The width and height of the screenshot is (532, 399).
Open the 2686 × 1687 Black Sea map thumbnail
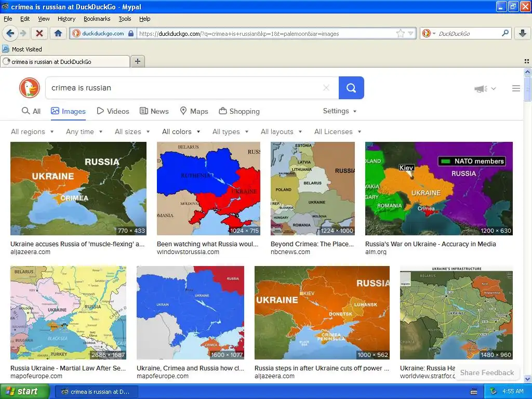coord(68,312)
